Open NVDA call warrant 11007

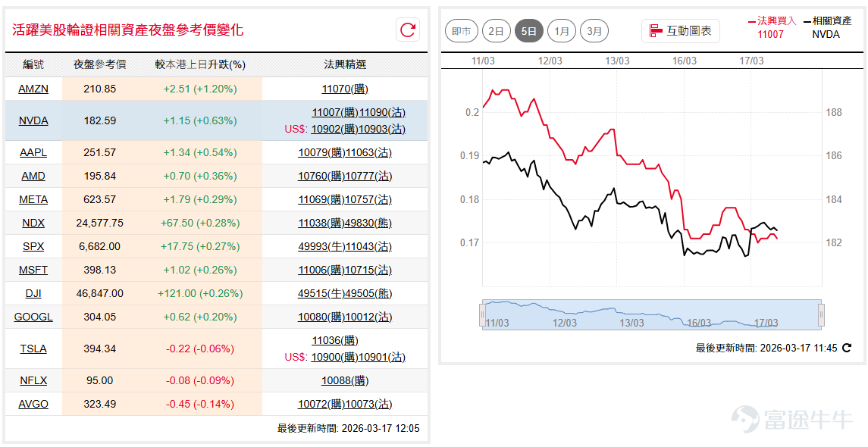tap(336, 113)
